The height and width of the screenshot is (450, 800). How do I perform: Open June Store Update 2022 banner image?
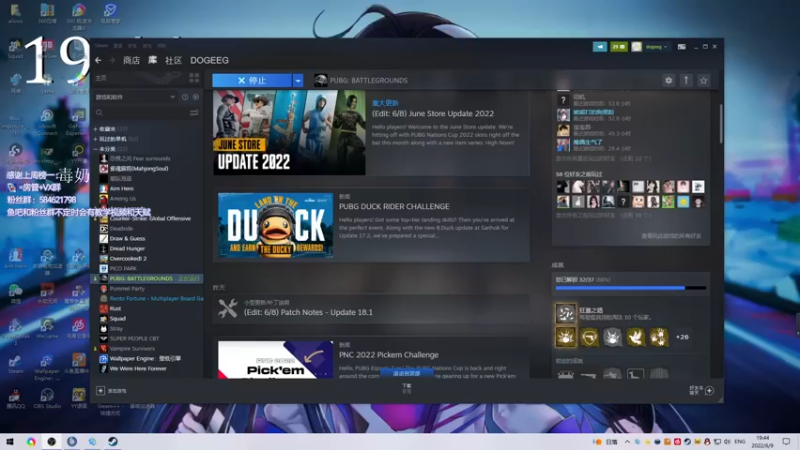(x=289, y=133)
